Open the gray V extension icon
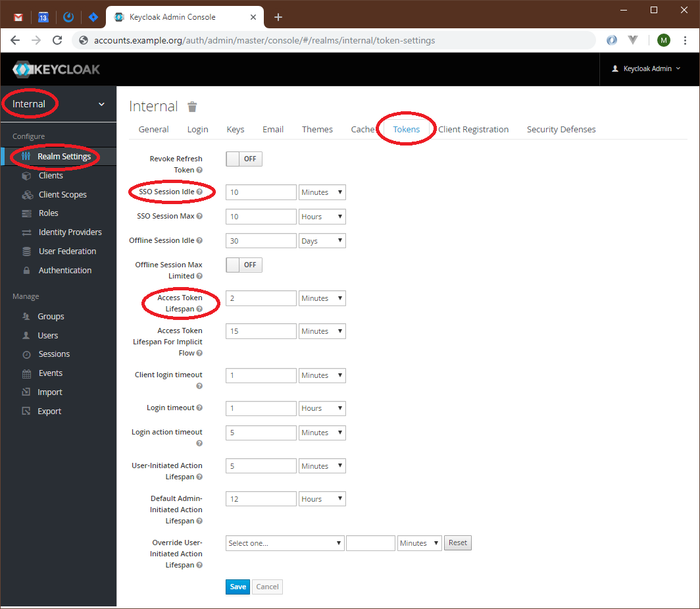 pyautogui.click(x=633, y=40)
